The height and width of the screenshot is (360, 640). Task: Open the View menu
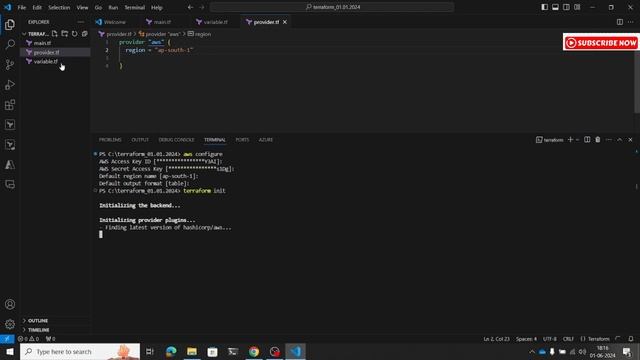coord(82,7)
